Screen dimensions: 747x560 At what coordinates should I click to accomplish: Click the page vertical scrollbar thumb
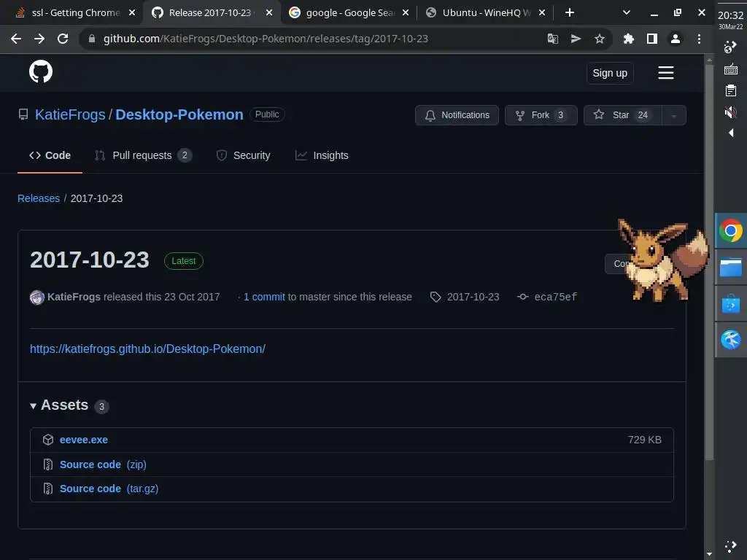[709, 262]
